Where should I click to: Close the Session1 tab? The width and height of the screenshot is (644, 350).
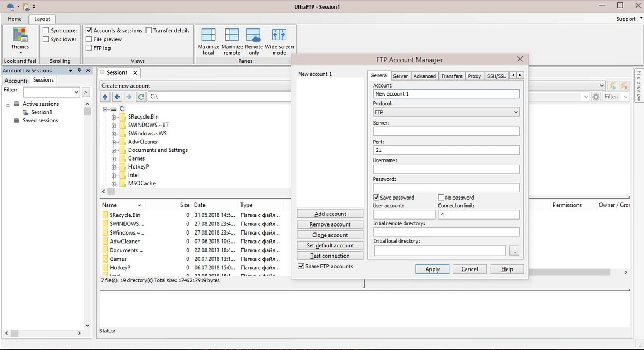135,72
